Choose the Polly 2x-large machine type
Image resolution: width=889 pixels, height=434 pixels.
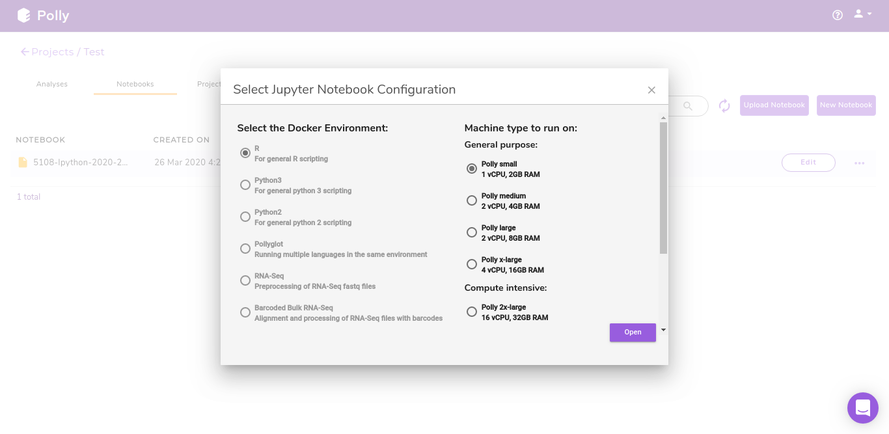[x=471, y=311]
